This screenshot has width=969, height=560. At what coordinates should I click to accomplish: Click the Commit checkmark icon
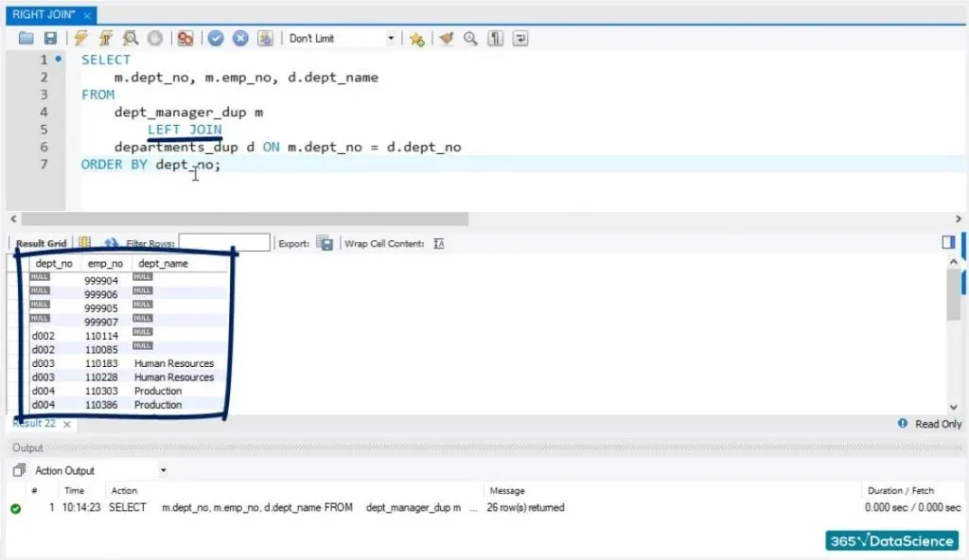click(x=216, y=39)
